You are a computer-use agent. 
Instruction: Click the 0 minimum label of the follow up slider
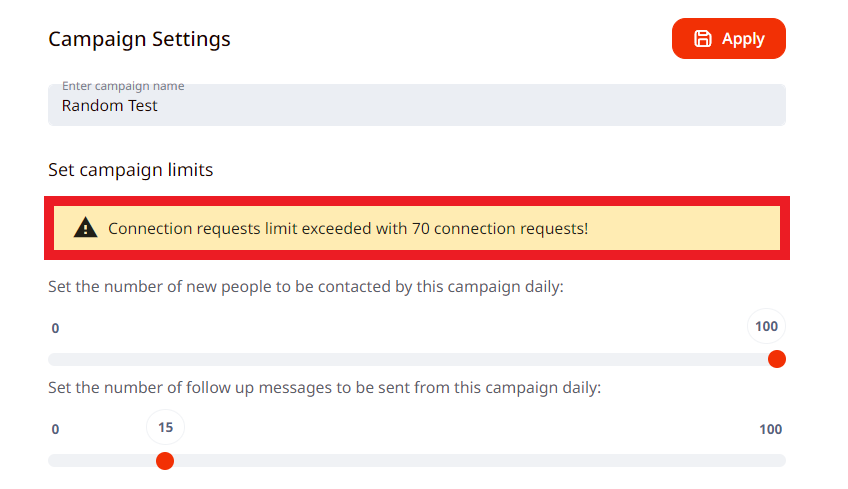(x=56, y=430)
